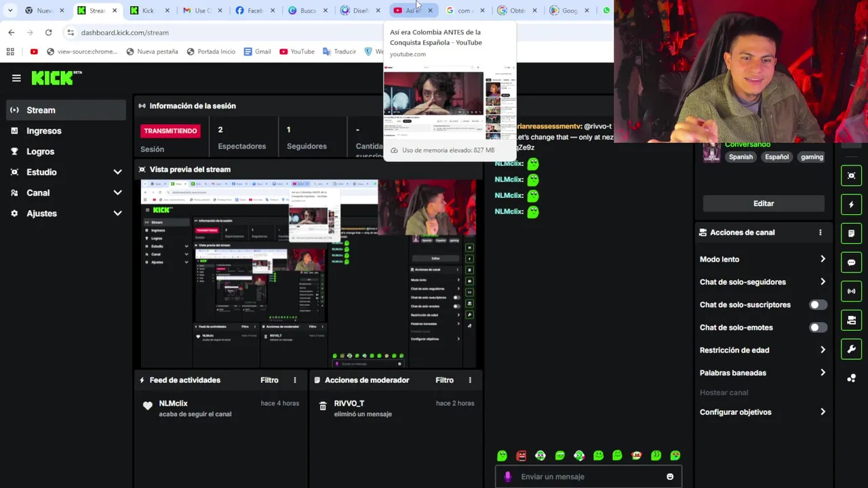
Task: Click the Spanish tag chip
Action: (x=741, y=157)
